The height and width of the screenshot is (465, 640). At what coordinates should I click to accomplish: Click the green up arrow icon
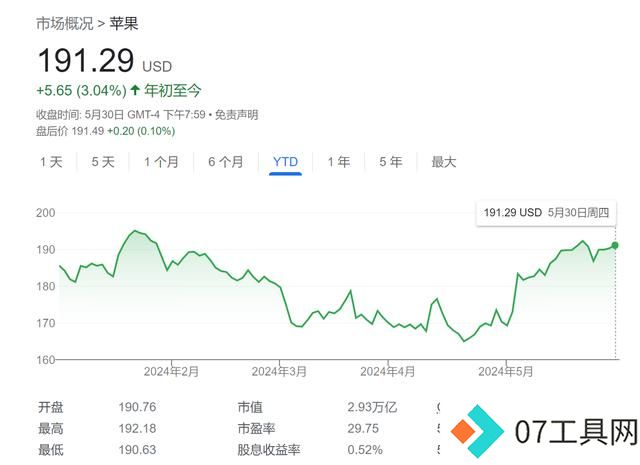(x=135, y=90)
